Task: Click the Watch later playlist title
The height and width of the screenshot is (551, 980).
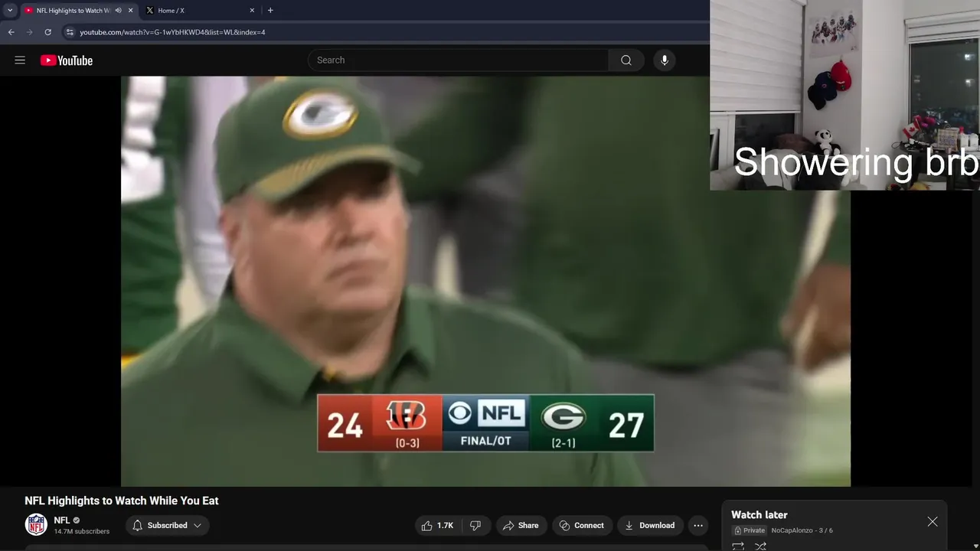Action: [x=759, y=515]
